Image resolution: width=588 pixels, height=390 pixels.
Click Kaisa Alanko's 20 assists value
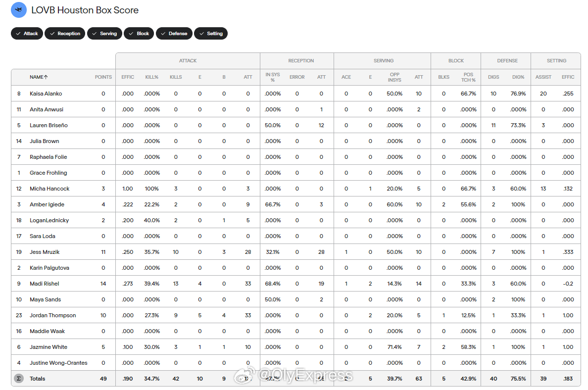click(543, 94)
